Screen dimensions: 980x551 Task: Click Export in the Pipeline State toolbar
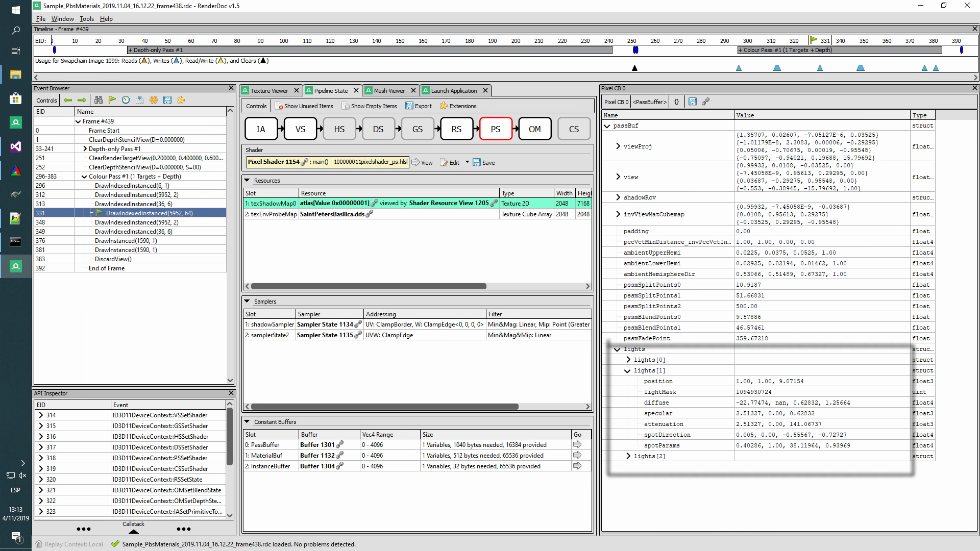[x=419, y=106]
